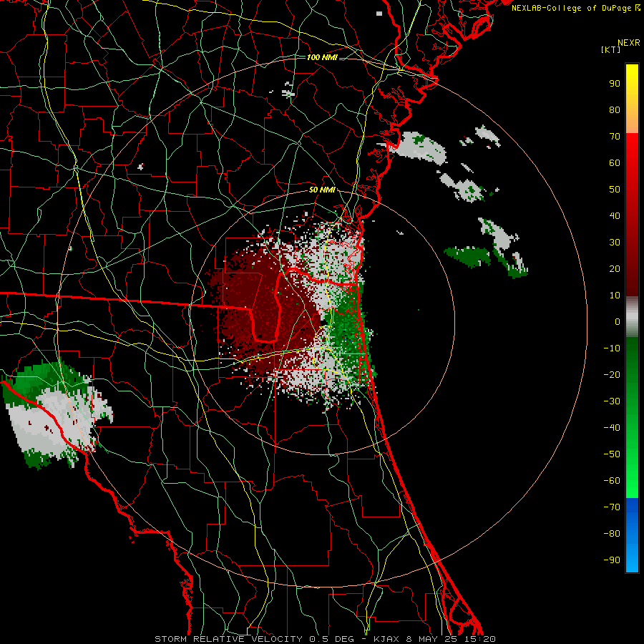Click the -10 scale value
The image size is (644, 644).
pos(612,348)
